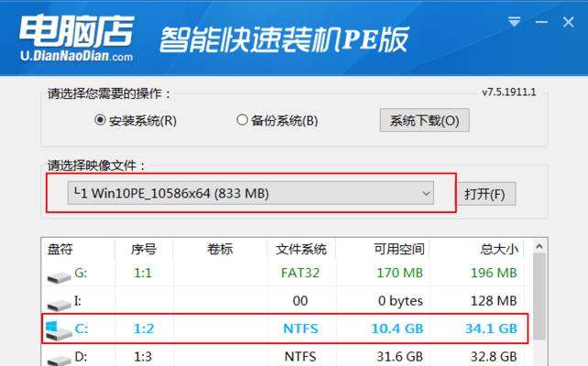The image size is (588, 366).
Task: Click the 智能快速装机PE版 title text
Action: click(284, 39)
